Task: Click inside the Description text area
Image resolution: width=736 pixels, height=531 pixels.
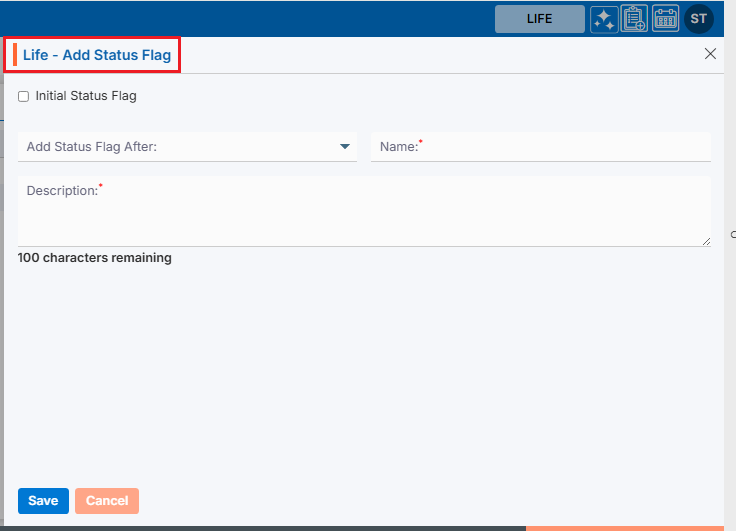Action: tap(364, 215)
